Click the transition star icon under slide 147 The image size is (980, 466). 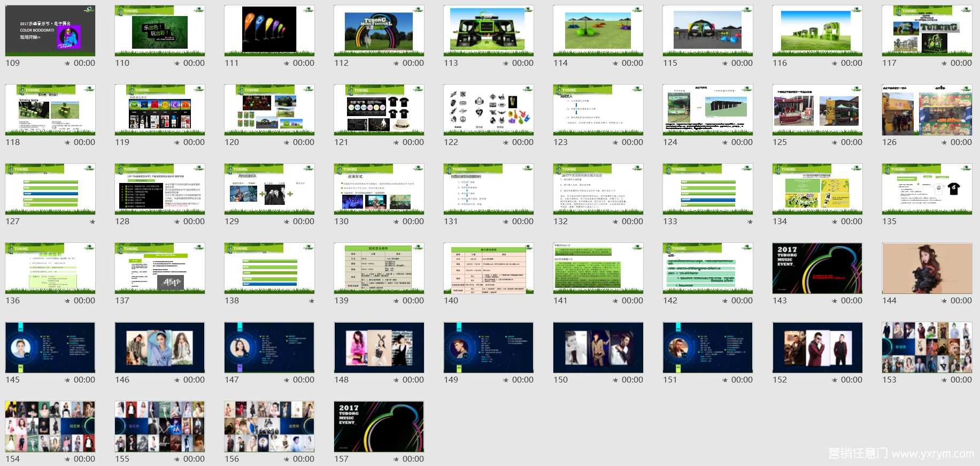(x=286, y=380)
